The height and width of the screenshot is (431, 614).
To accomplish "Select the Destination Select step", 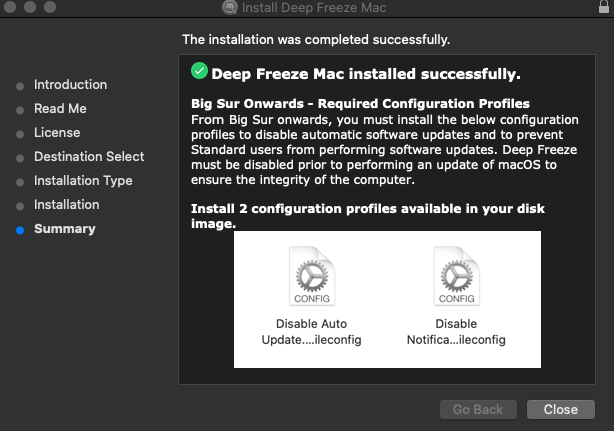I will pyautogui.click(x=89, y=157).
